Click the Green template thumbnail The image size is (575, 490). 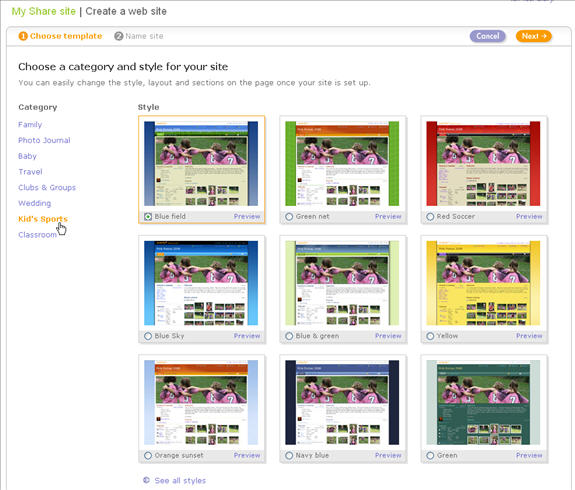483,402
